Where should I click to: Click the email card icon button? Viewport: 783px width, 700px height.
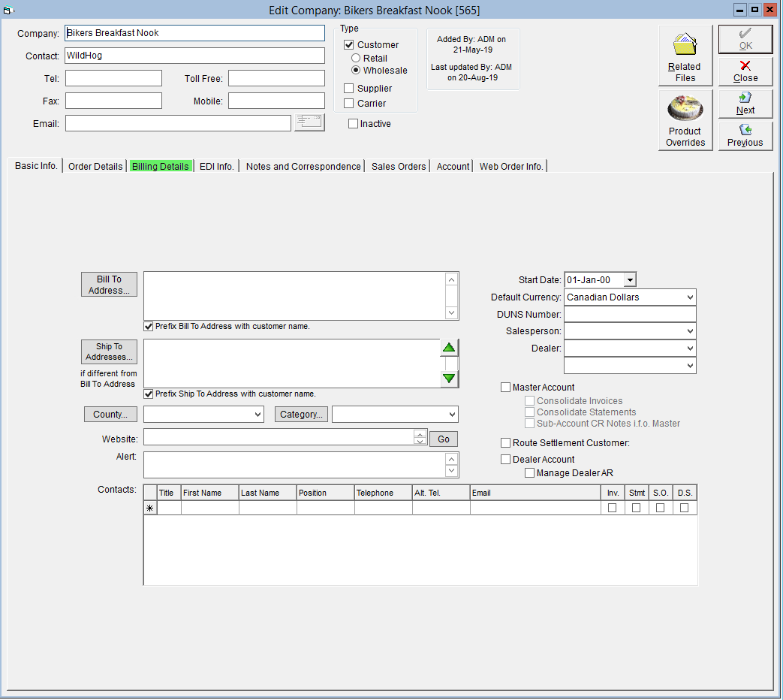[x=309, y=122]
